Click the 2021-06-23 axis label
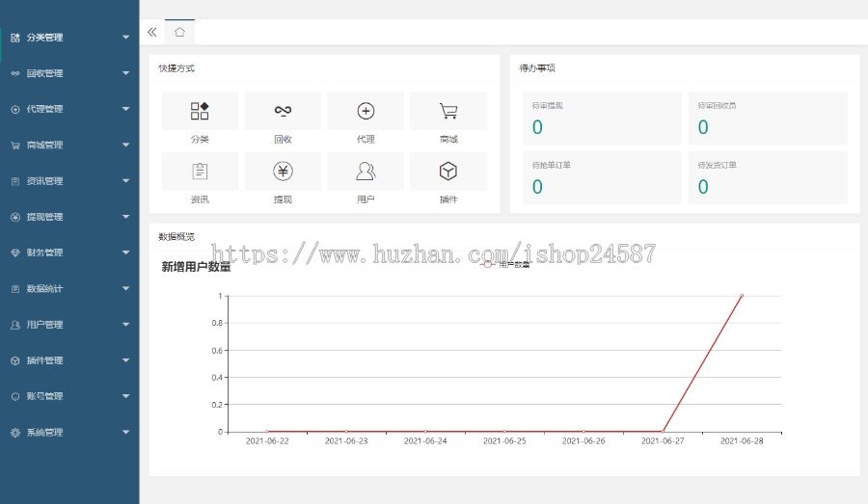 pos(346,441)
